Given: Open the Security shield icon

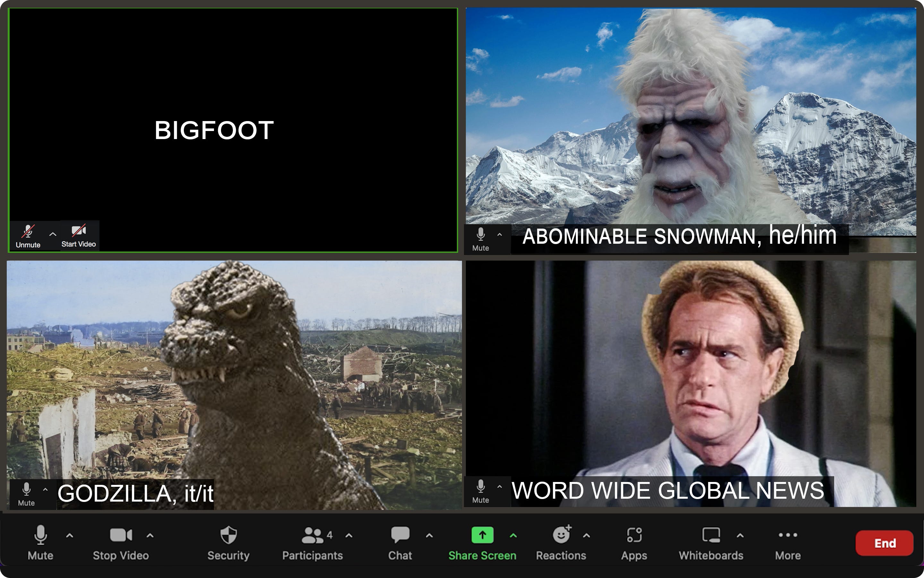Looking at the screenshot, I should pos(229,535).
